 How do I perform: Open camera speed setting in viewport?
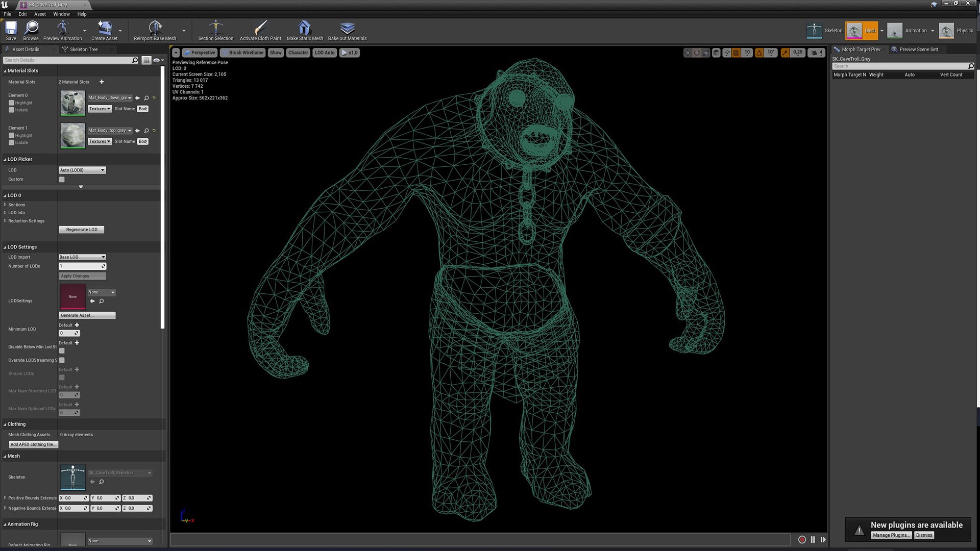tap(817, 53)
